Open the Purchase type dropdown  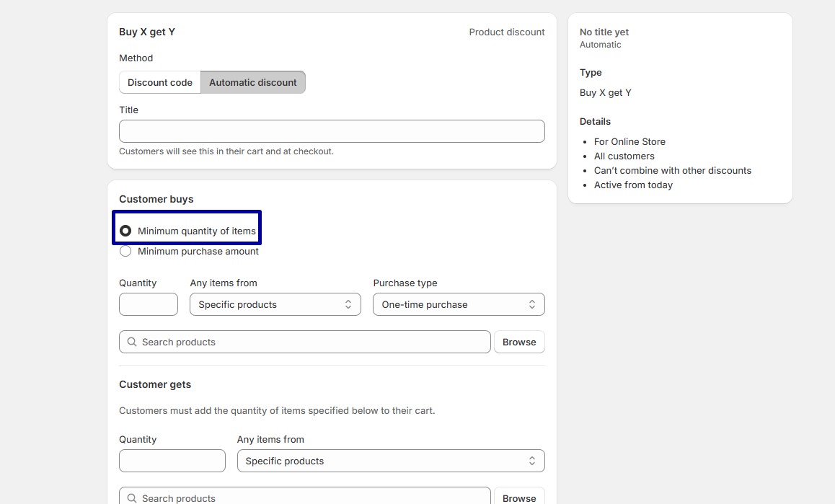459,304
